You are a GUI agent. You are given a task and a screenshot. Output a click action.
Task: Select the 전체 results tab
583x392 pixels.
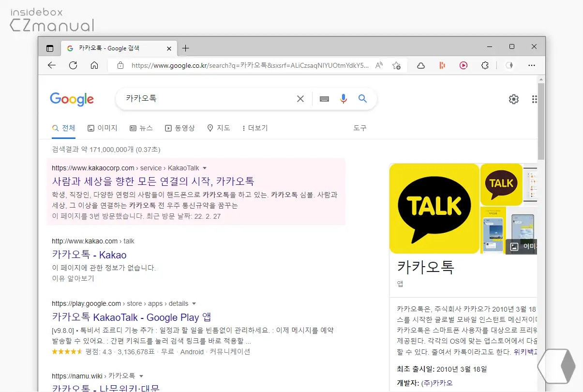(64, 128)
